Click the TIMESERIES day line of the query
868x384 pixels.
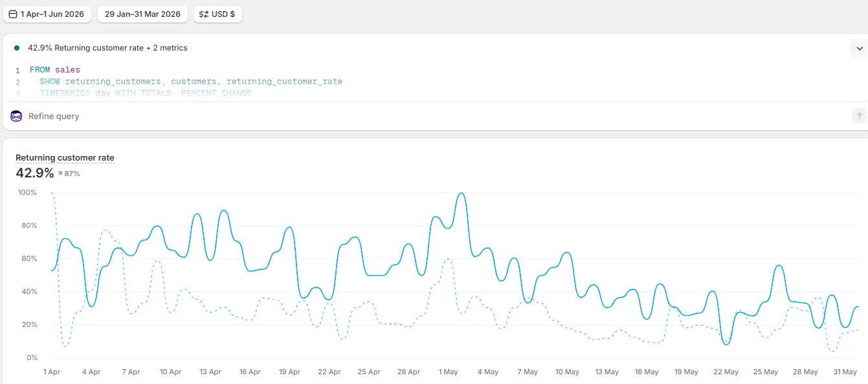click(x=146, y=93)
